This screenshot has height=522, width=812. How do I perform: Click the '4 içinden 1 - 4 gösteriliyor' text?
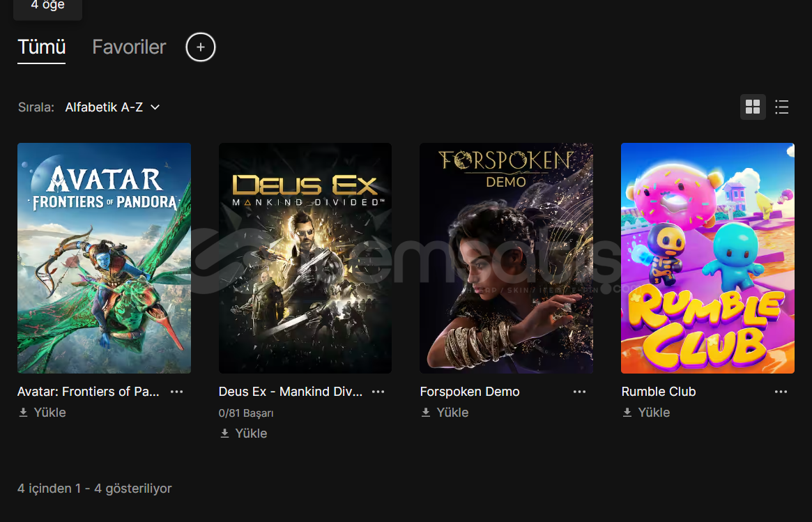click(95, 489)
